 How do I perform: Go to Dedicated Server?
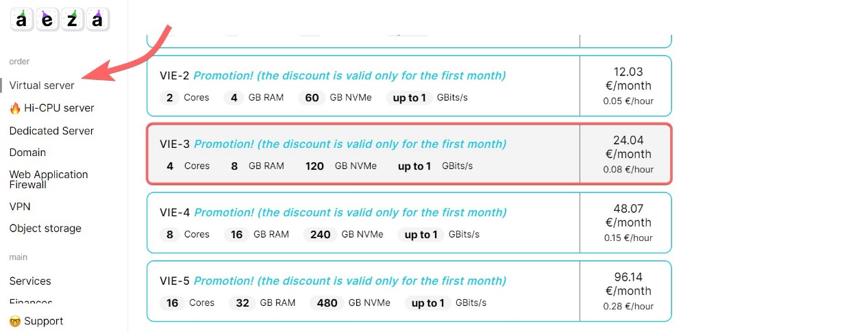[51, 131]
